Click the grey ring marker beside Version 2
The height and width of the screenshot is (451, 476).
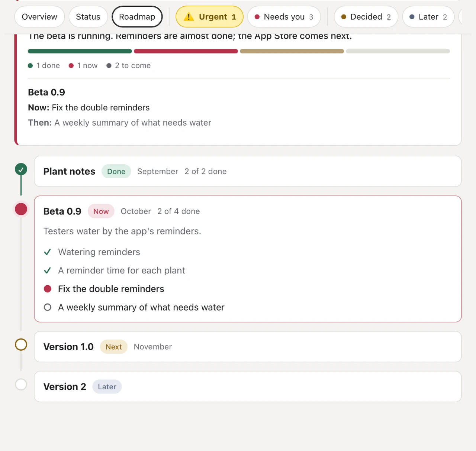[x=21, y=385]
